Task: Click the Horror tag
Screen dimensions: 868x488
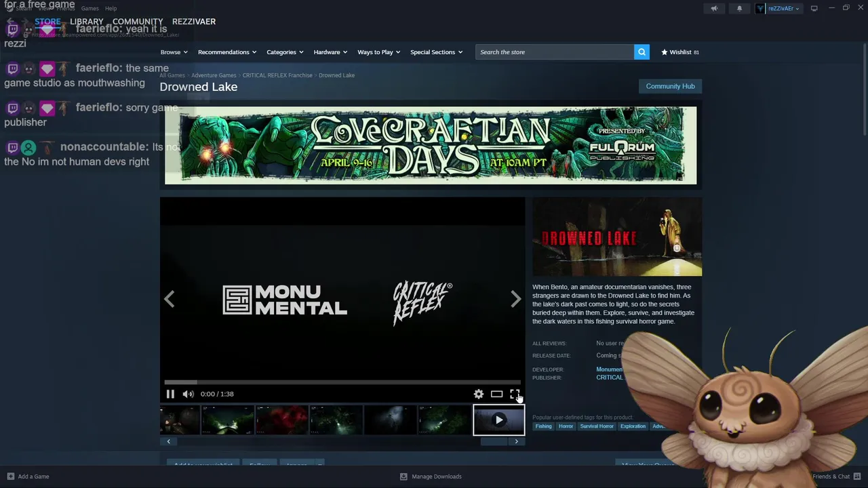Action: click(566, 426)
